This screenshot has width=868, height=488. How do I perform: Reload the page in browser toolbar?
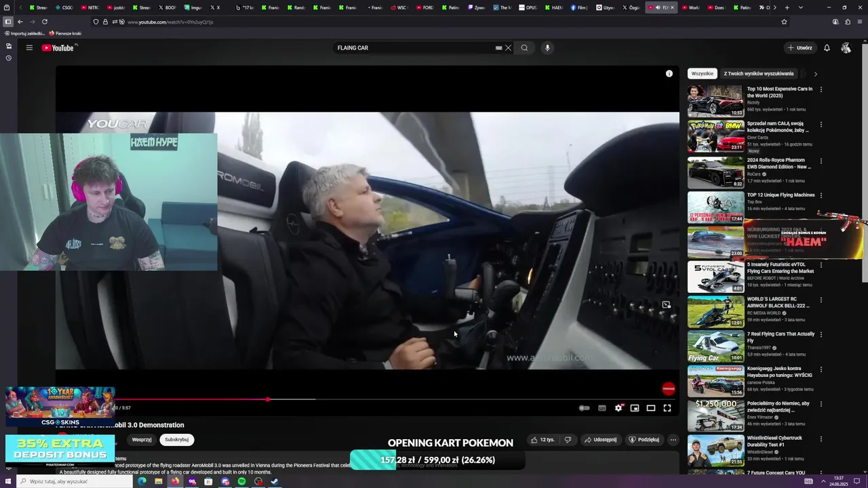45,22
